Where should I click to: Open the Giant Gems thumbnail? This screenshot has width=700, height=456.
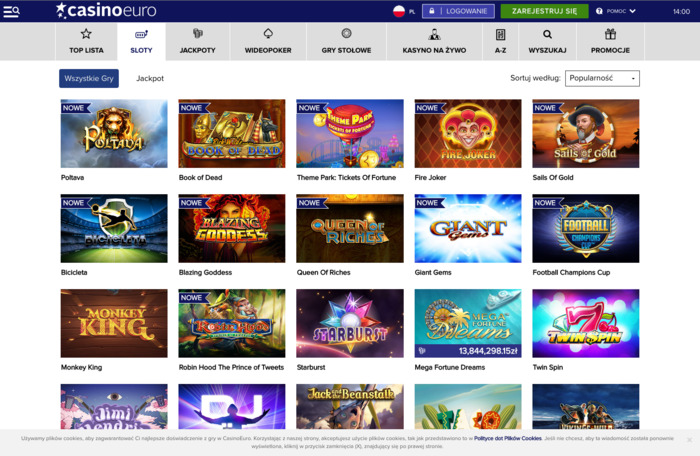tap(468, 228)
